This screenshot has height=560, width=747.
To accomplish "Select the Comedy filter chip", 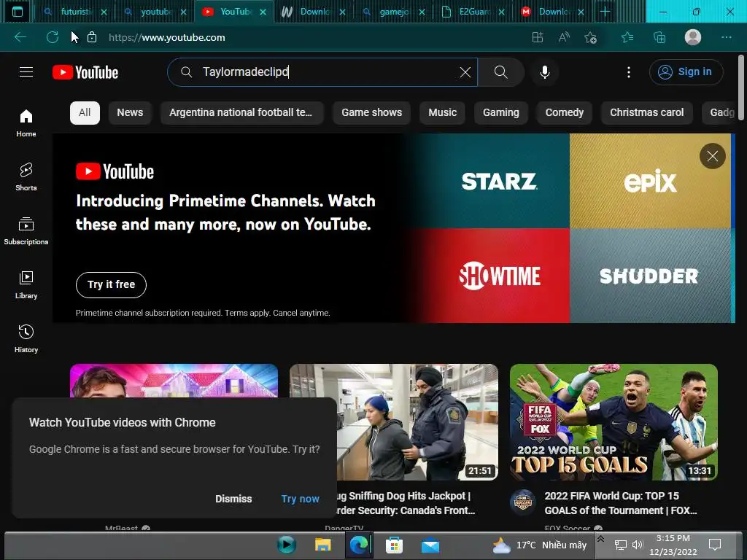I will (x=564, y=112).
